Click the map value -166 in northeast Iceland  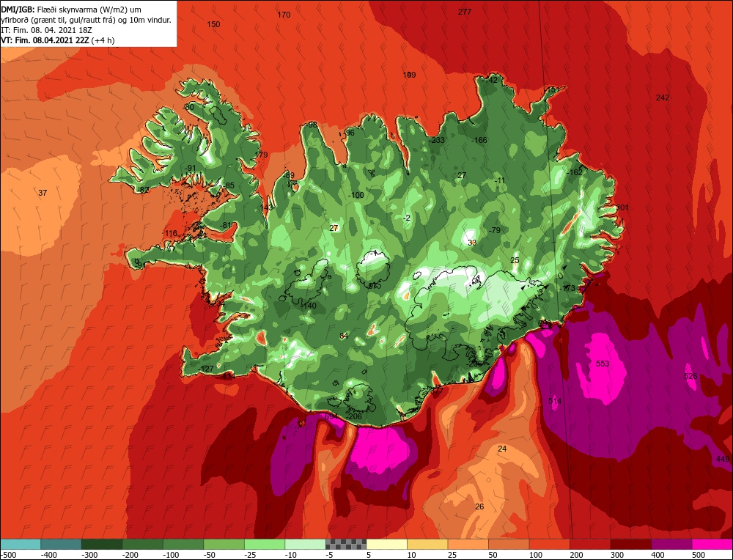pyautogui.click(x=479, y=140)
